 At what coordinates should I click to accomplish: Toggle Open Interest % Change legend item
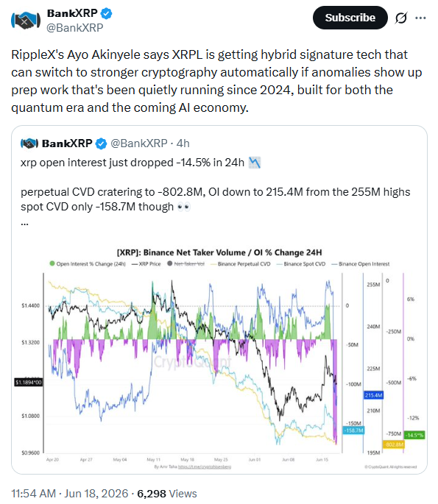tap(88, 264)
